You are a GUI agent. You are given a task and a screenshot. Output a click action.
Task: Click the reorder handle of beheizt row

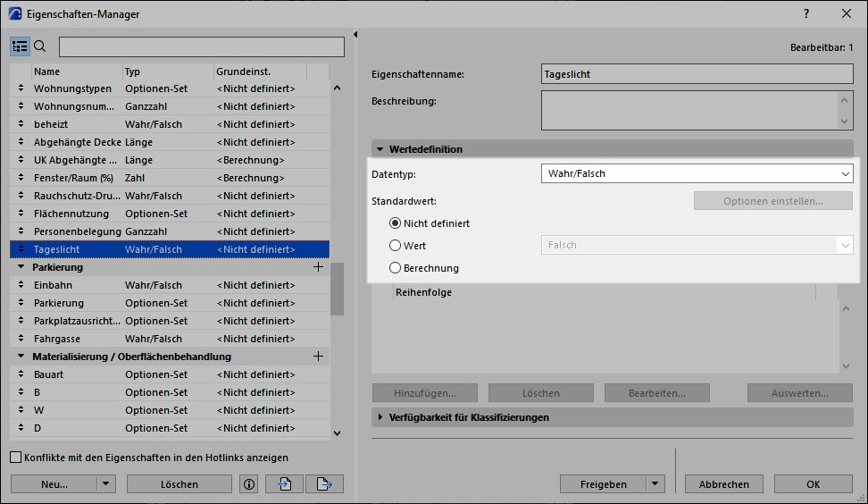click(21, 124)
